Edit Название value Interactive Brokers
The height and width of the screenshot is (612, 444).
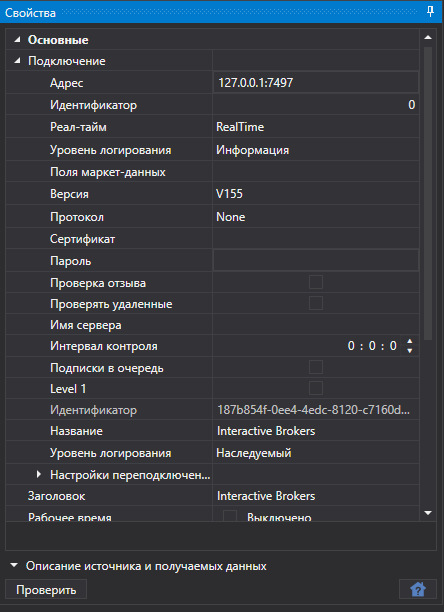click(x=316, y=431)
